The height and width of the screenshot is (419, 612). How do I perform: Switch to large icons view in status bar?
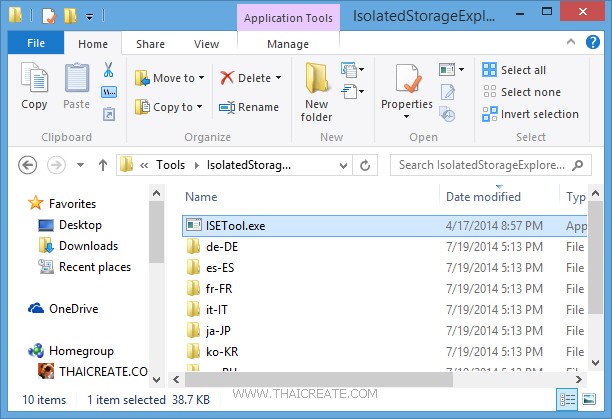click(x=589, y=399)
